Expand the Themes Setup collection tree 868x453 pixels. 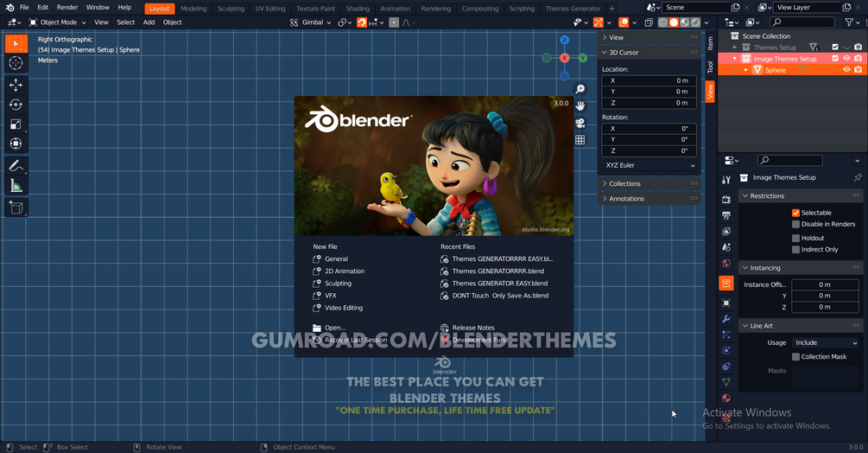pyautogui.click(x=735, y=48)
